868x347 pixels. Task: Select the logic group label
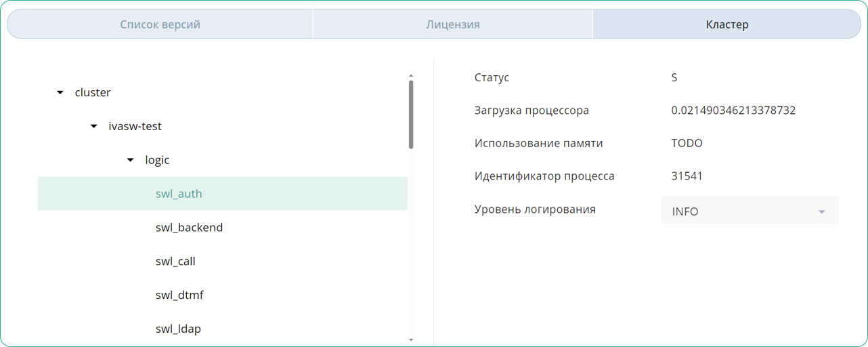coord(157,160)
